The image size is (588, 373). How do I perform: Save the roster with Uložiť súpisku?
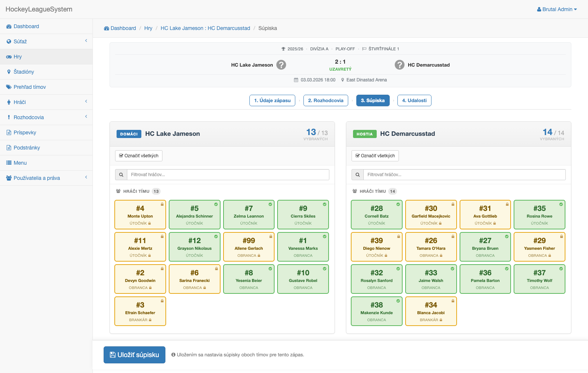(x=134, y=355)
